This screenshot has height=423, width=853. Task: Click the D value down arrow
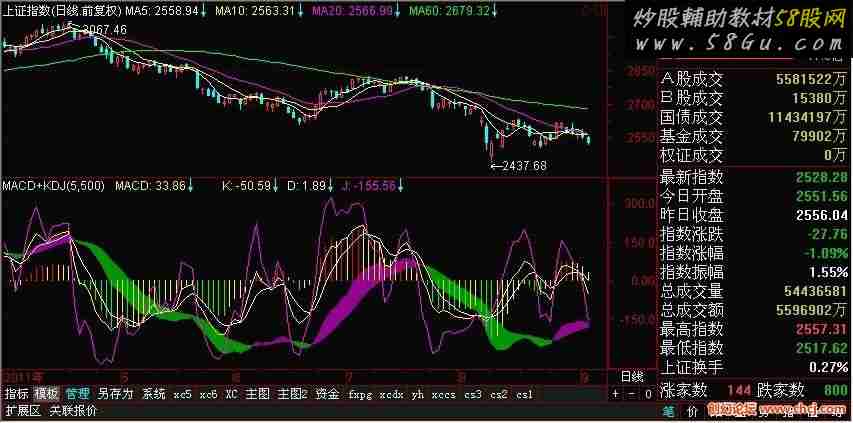[x=330, y=186]
